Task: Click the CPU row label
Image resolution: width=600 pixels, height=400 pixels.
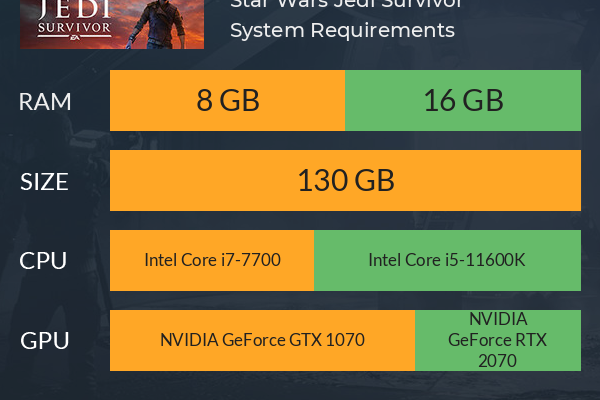Action: click(x=43, y=261)
